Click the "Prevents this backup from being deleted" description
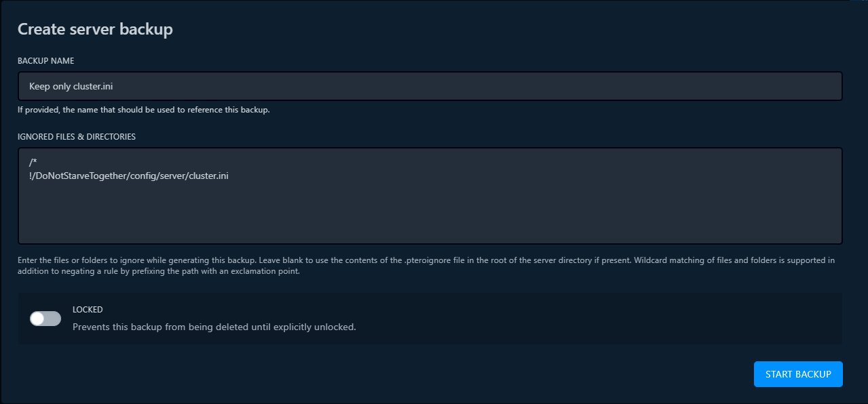Screen dimensions: 868x404 214,327
